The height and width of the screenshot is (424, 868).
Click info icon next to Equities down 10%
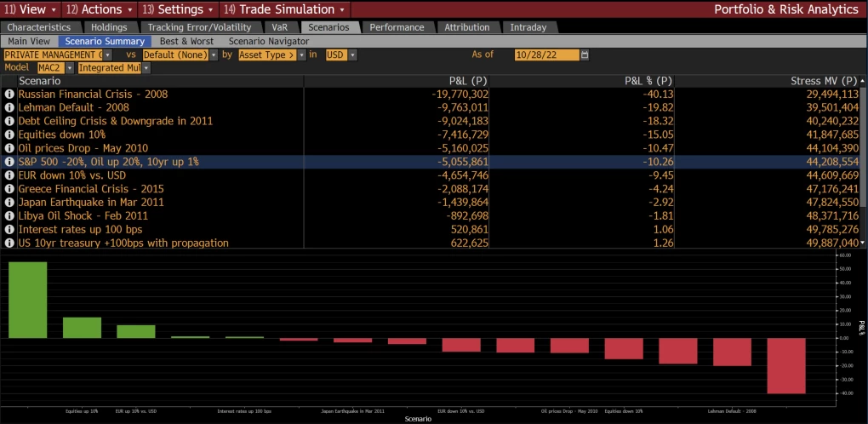9,135
